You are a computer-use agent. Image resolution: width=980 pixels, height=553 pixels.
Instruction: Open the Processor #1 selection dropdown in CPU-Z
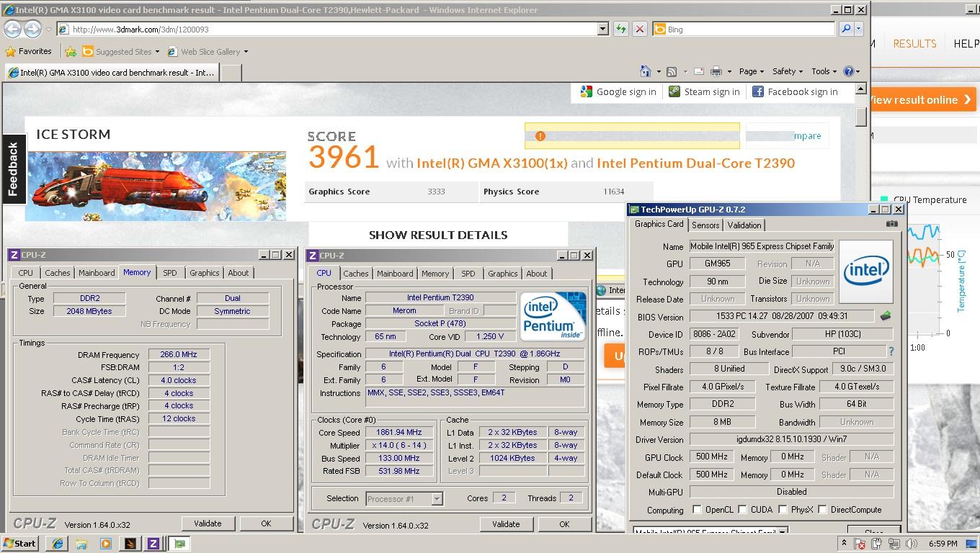[437, 498]
